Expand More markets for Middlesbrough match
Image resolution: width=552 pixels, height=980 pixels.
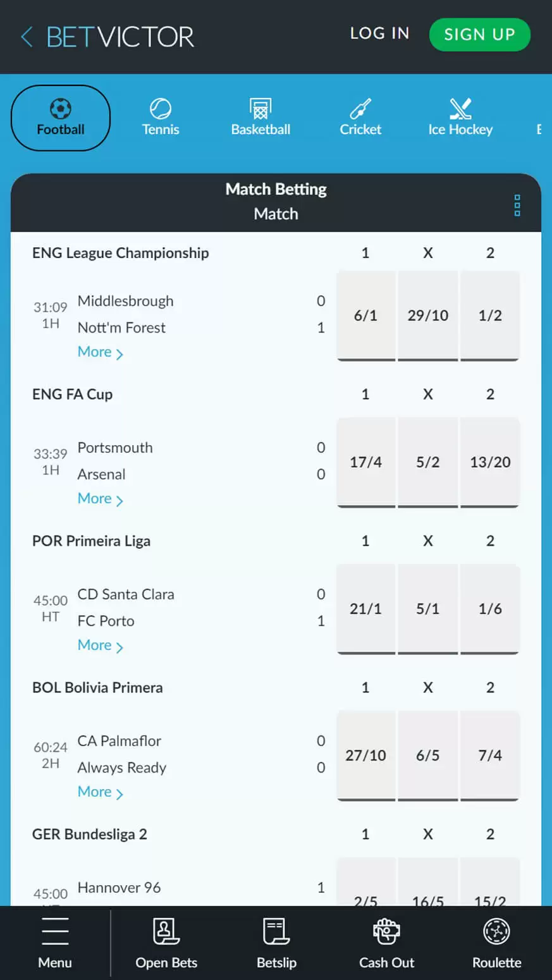click(100, 352)
